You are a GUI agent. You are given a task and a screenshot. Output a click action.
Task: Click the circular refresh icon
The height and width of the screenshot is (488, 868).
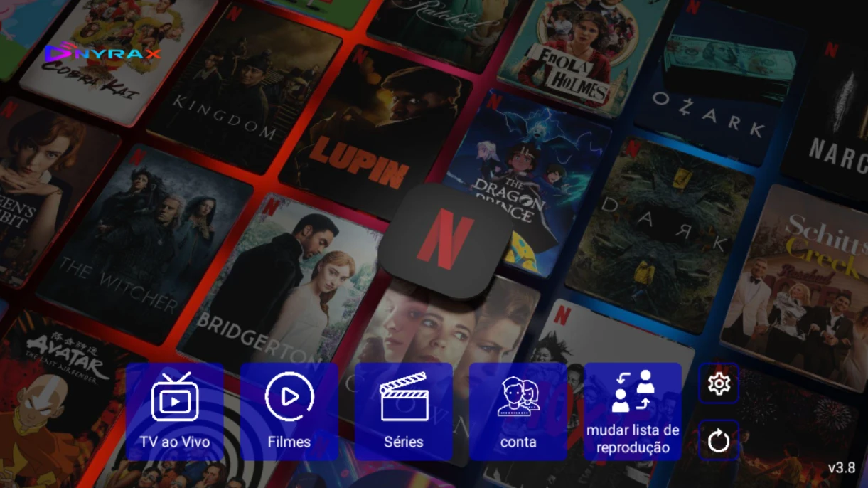tap(719, 441)
